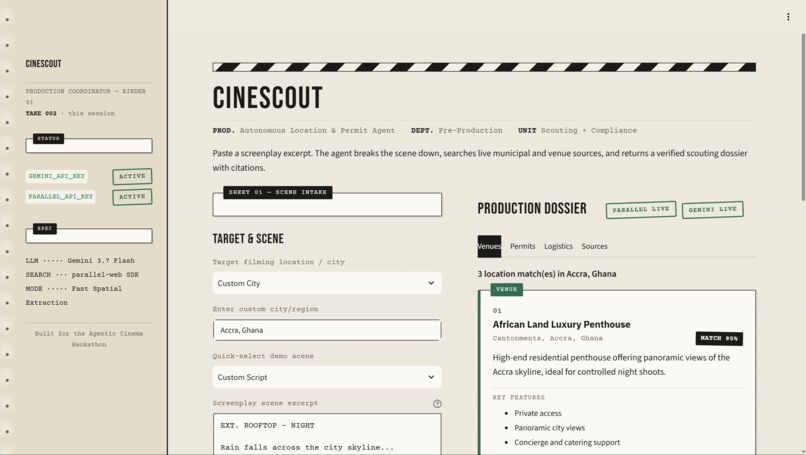The width and height of the screenshot is (806, 455).
Task: Click the 'LLM ····· Gemini 3.7 Flash' spec line
Action: [x=80, y=261]
